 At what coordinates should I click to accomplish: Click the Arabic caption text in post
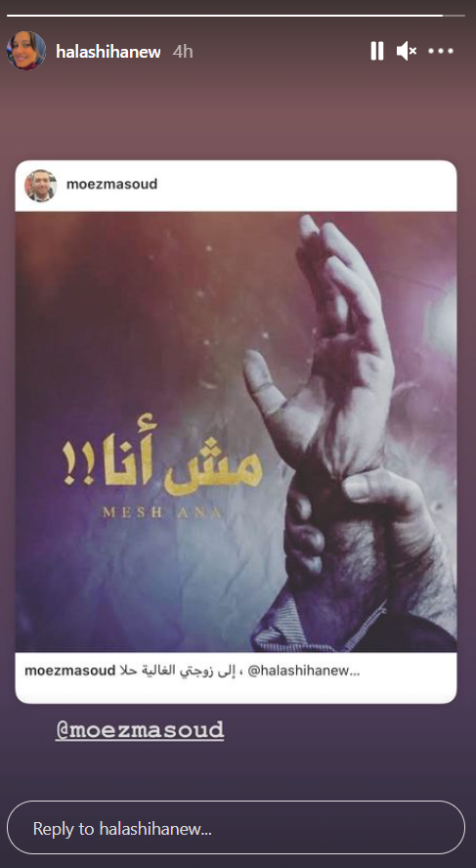174,671
